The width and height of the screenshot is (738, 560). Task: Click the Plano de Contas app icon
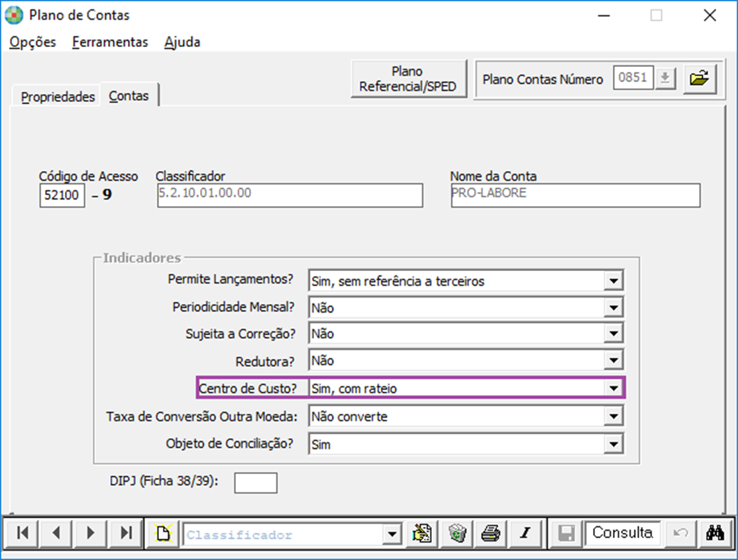point(14,15)
